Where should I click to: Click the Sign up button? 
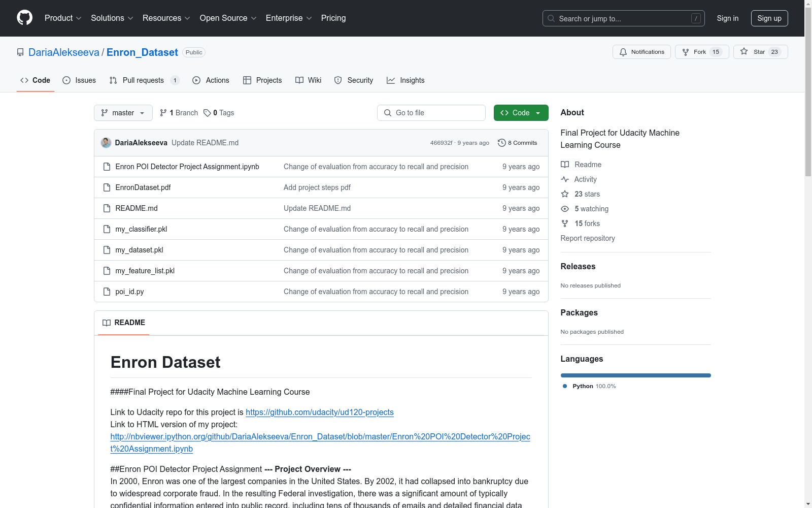point(769,18)
